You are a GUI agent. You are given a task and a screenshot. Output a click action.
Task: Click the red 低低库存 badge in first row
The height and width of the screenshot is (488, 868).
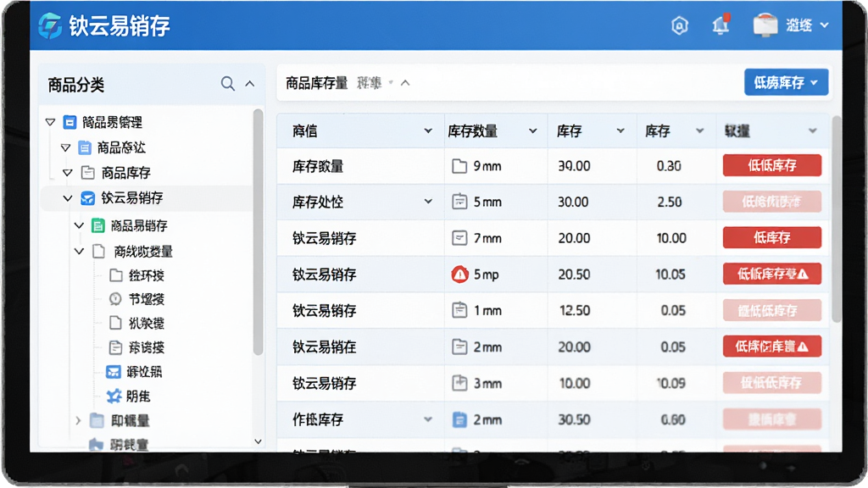tap(771, 165)
